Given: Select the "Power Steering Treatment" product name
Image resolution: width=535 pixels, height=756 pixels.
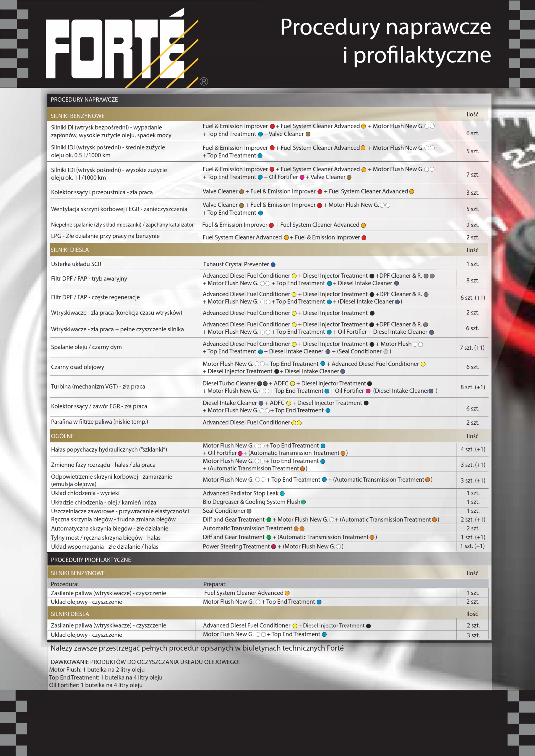Looking at the screenshot, I should tap(236, 547).
